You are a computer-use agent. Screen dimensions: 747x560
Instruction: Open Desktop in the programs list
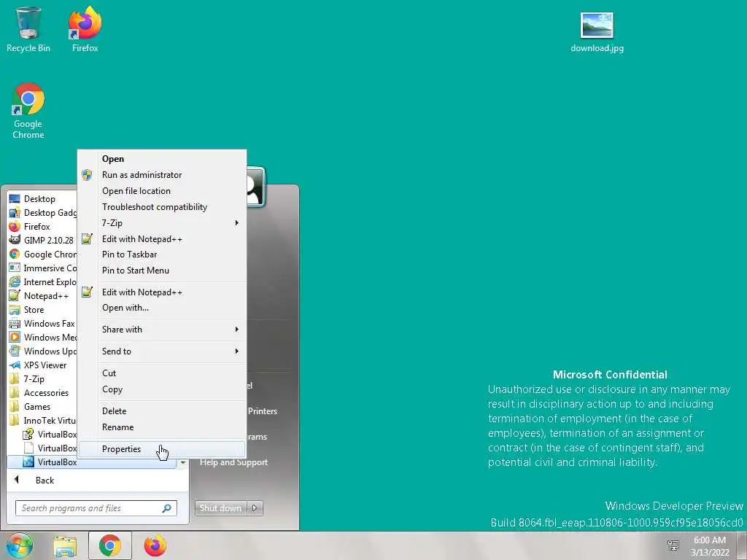[x=42, y=198]
